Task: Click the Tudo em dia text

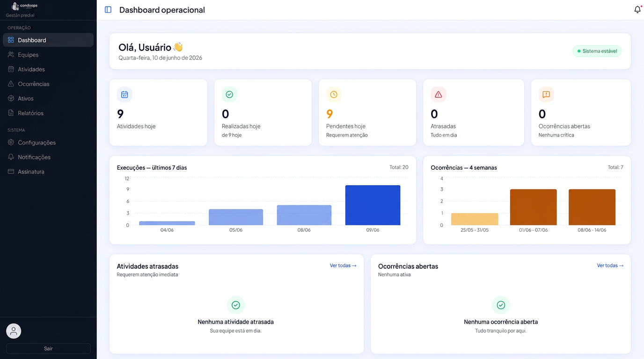Action: tap(444, 135)
